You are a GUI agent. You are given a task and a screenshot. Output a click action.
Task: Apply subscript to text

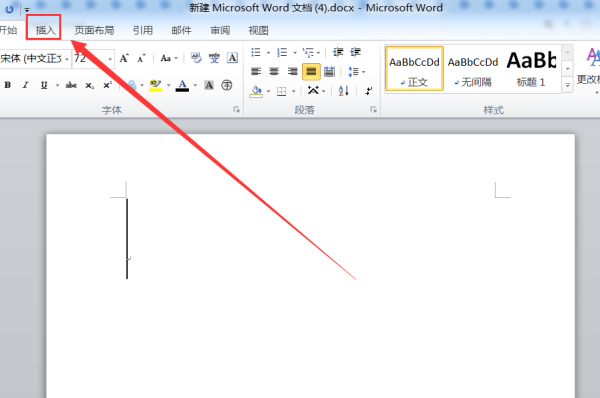[x=89, y=85]
